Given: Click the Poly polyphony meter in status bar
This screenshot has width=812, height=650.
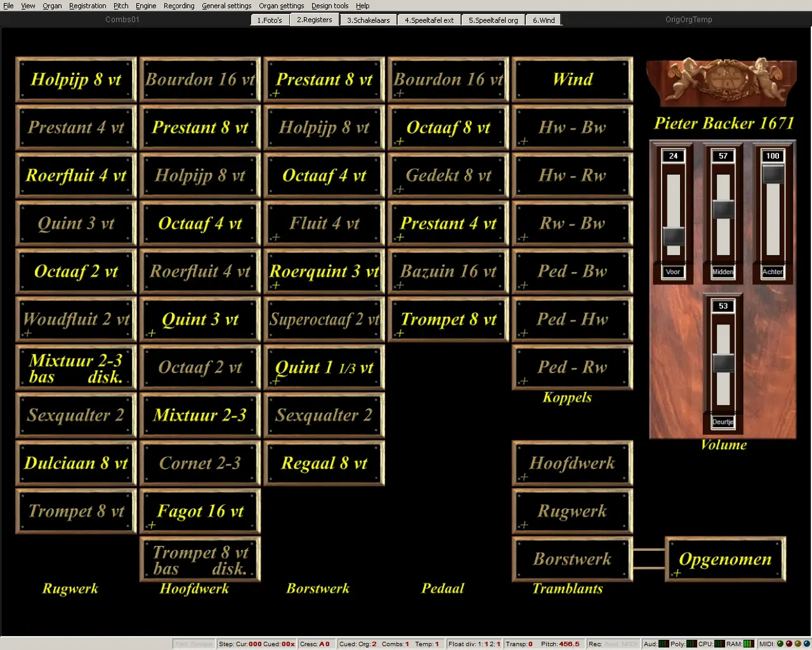Looking at the screenshot, I should pyautogui.click(x=691, y=644).
